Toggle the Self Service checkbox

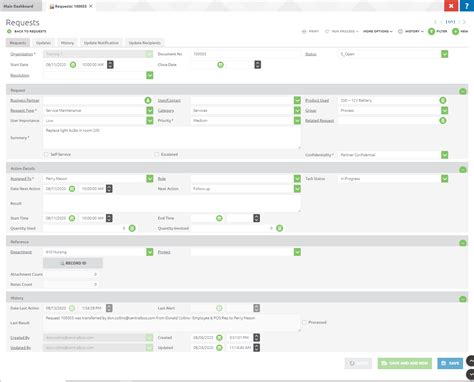[46, 154]
